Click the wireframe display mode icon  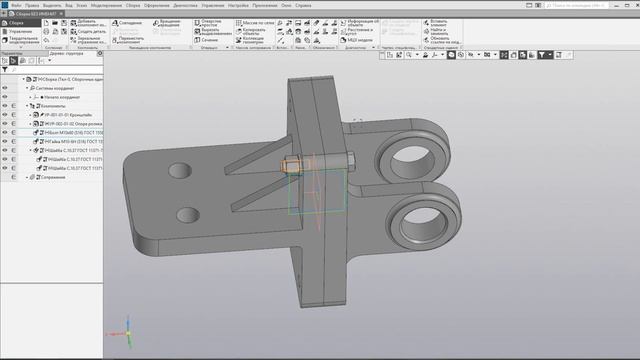(x=461, y=55)
